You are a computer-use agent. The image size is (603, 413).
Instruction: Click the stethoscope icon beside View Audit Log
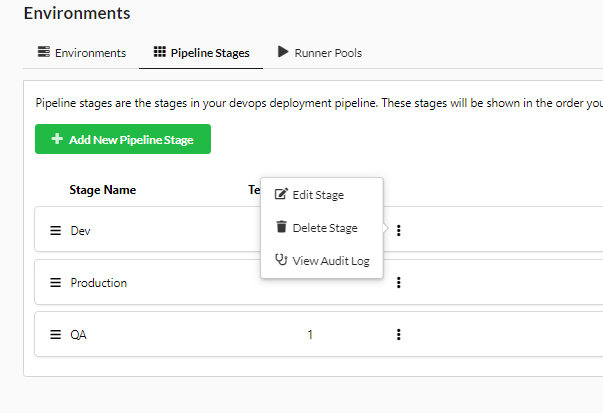point(281,260)
